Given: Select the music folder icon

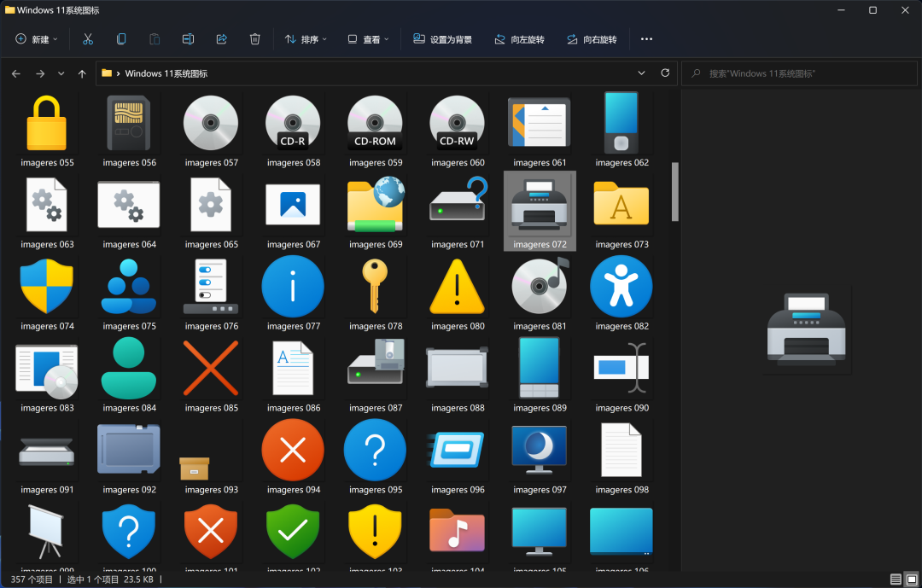Looking at the screenshot, I should tap(457, 531).
